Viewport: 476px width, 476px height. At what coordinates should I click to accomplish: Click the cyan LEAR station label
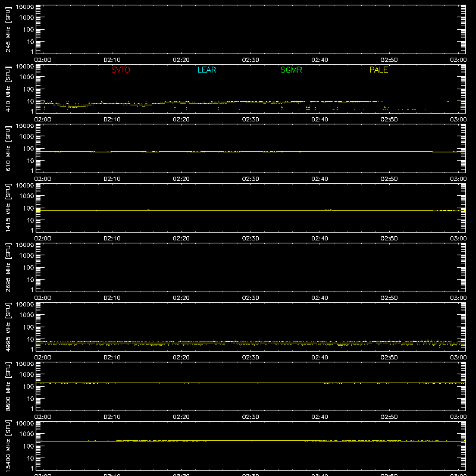click(206, 70)
